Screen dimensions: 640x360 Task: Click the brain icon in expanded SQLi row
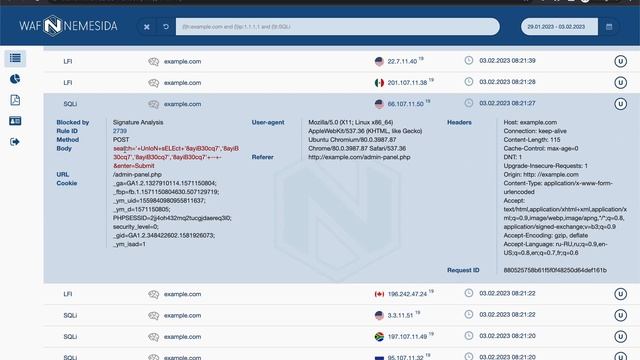(153, 104)
